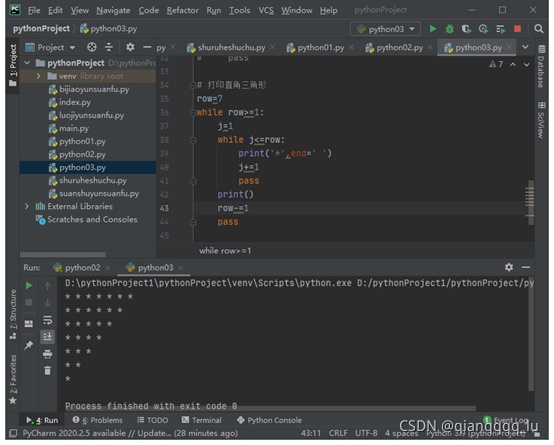Open the Database side panel

[541, 66]
